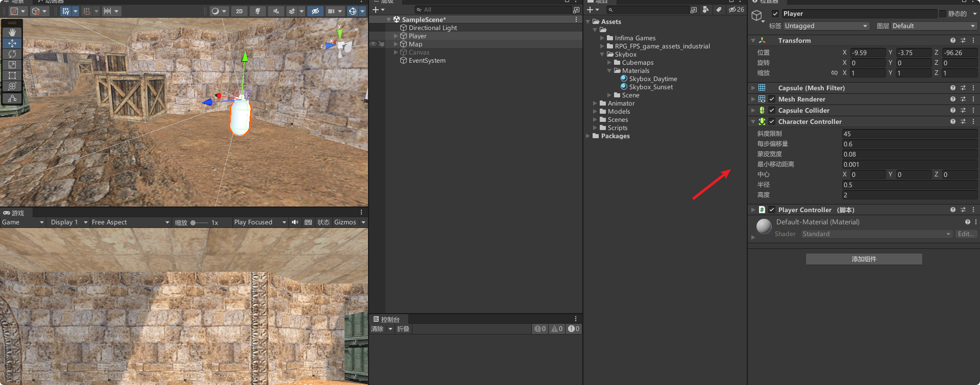Image resolution: width=980 pixels, height=385 pixels.
Task: Click Game view Gizmos button
Action: (x=345, y=222)
